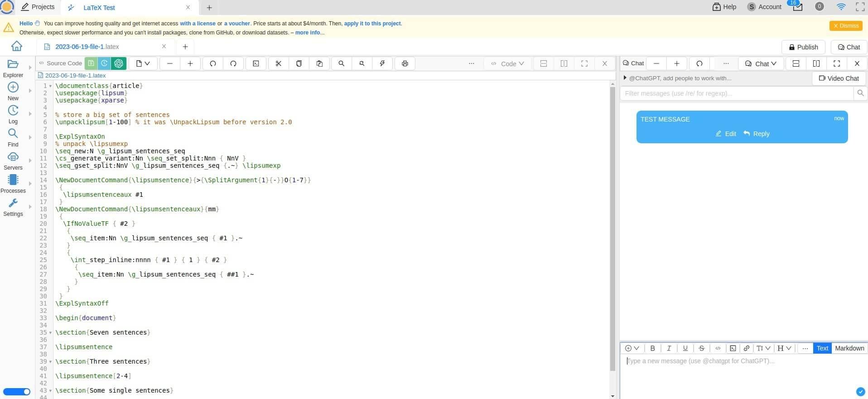Click the ChatGPT icon in editor toolbar
The height and width of the screenshot is (399, 868).
pyautogui.click(x=119, y=63)
